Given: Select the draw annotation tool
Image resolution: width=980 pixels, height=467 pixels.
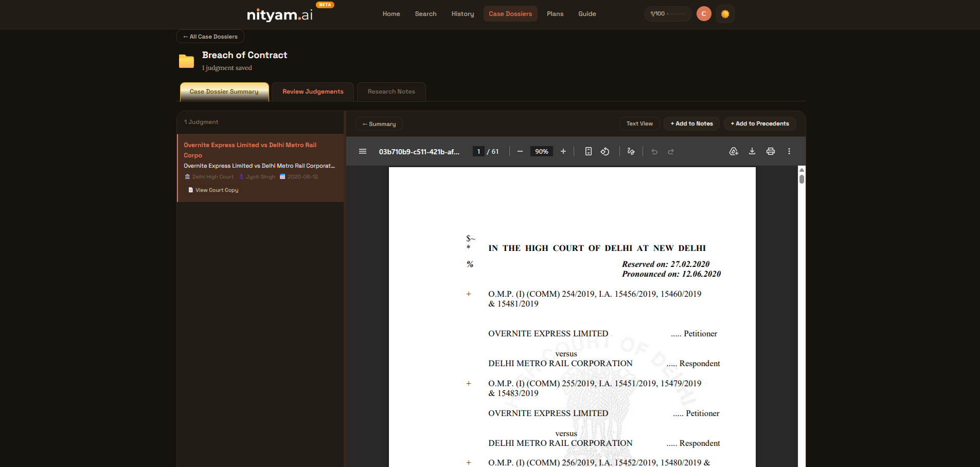Looking at the screenshot, I should coord(631,151).
